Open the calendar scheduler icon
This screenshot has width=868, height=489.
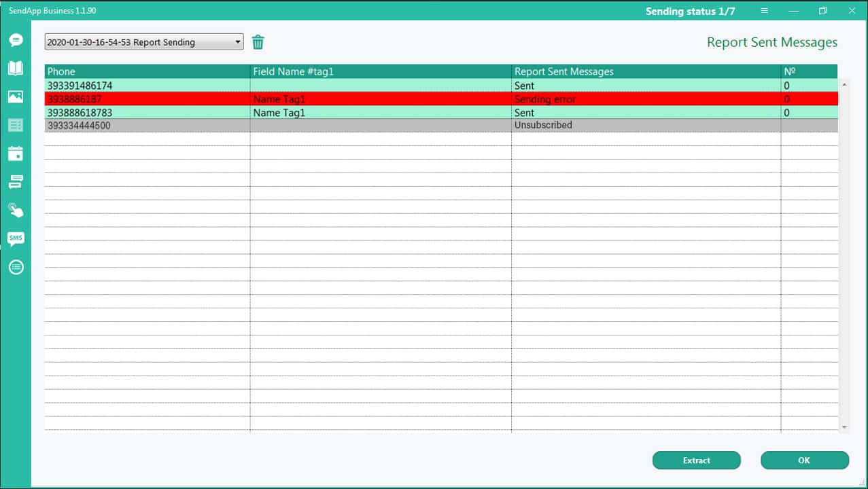[16, 153]
